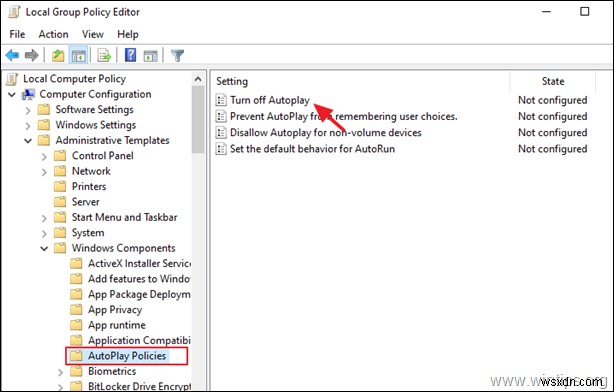The width and height of the screenshot is (614, 392).
Task: Click the Export List toolbar icon
Action: 104,55
